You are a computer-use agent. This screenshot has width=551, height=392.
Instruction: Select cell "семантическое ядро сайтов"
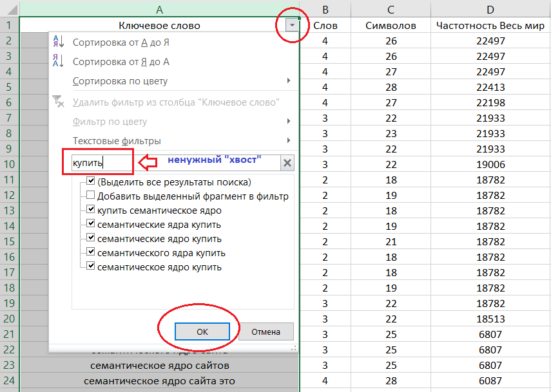(160, 366)
